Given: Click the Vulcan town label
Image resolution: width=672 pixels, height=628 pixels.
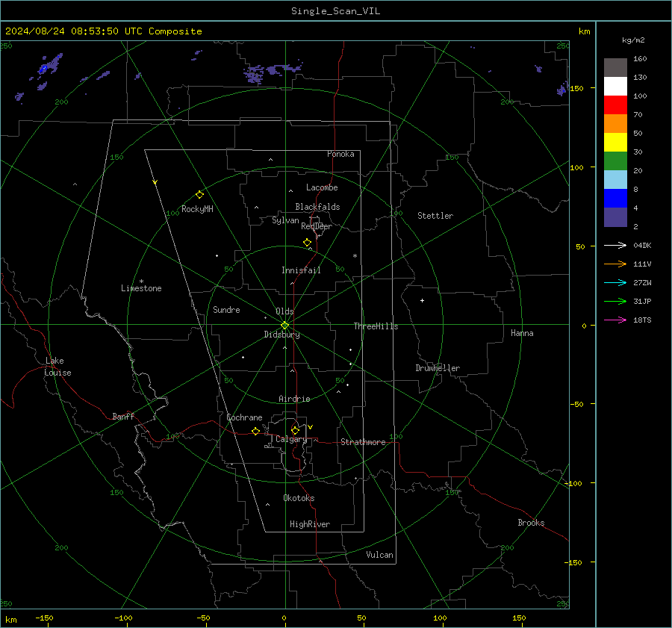Looking at the screenshot, I should (x=380, y=555).
